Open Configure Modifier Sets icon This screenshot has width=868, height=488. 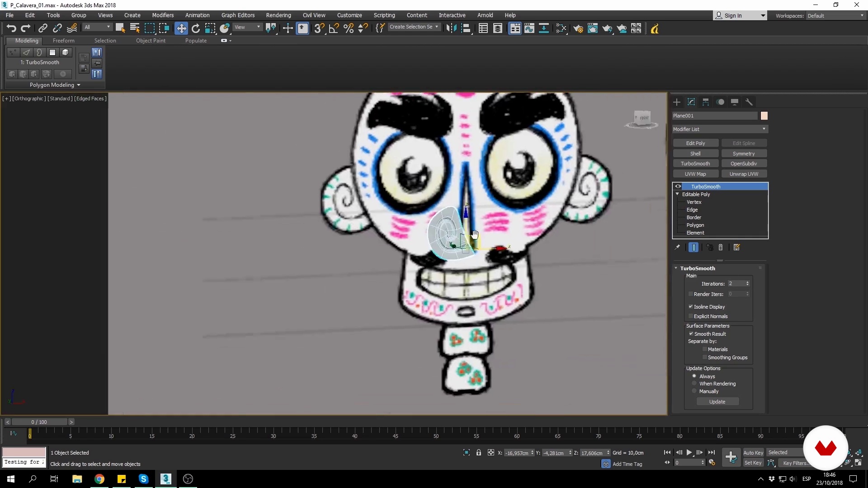click(x=737, y=247)
